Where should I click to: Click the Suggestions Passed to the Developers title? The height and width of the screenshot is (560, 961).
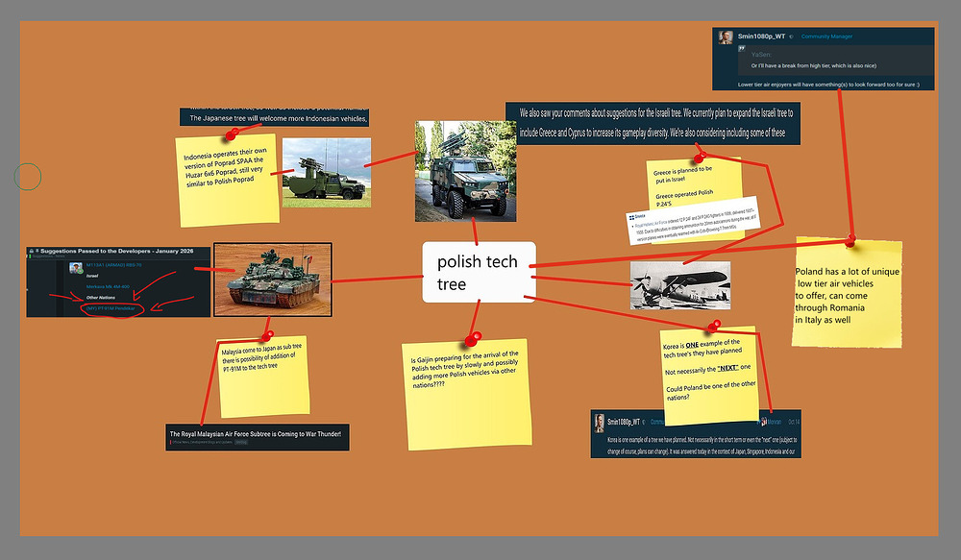pyautogui.click(x=117, y=251)
